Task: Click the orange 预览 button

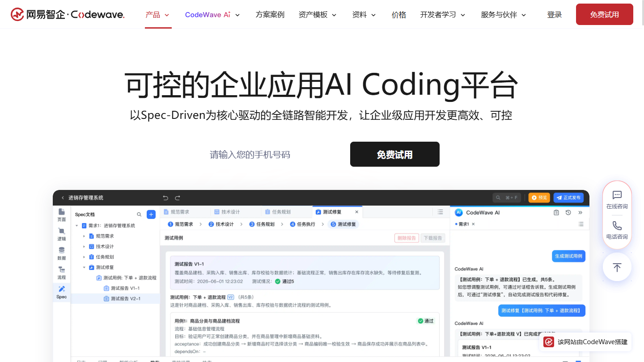Action: (x=539, y=198)
